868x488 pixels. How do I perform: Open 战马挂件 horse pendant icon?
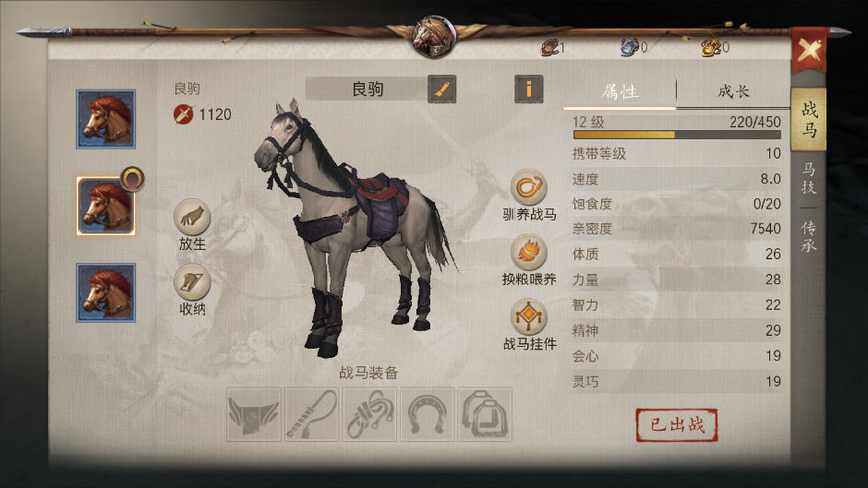(x=529, y=317)
